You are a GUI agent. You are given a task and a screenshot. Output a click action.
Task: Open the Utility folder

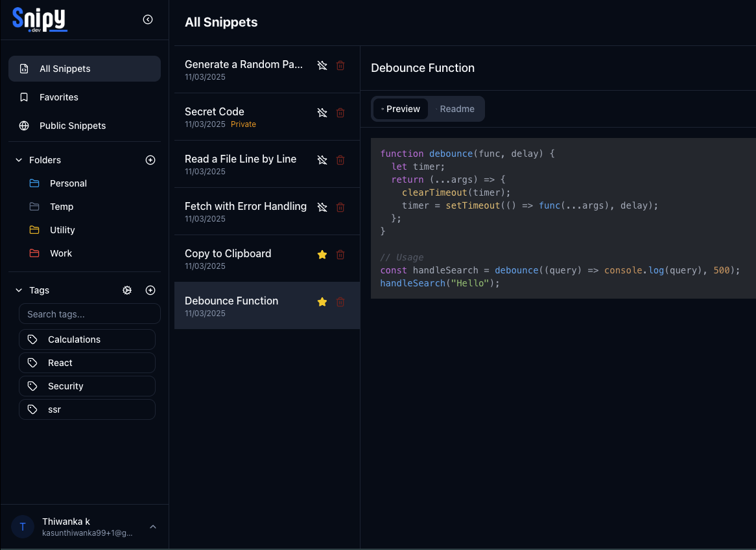(x=62, y=230)
